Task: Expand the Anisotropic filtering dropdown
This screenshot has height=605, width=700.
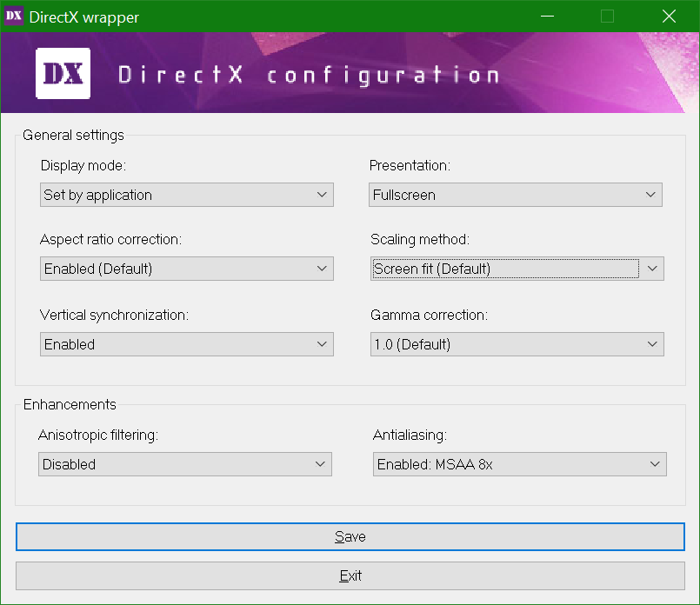Action: [x=185, y=464]
